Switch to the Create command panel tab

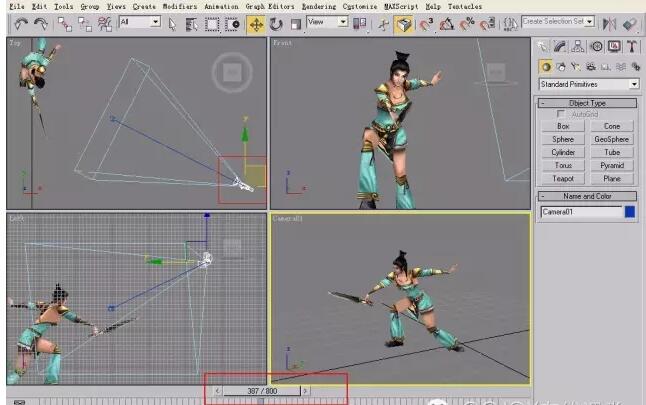(543, 46)
